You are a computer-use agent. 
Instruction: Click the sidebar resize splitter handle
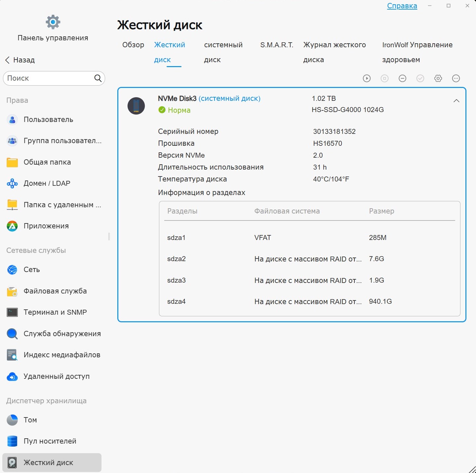[109, 236]
